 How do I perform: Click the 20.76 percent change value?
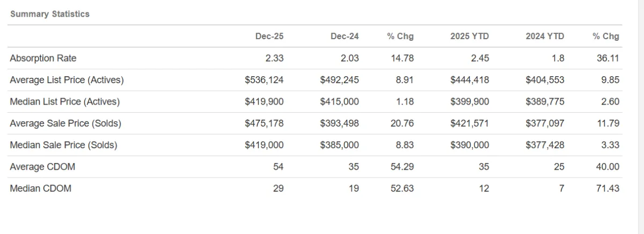click(402, 123)
